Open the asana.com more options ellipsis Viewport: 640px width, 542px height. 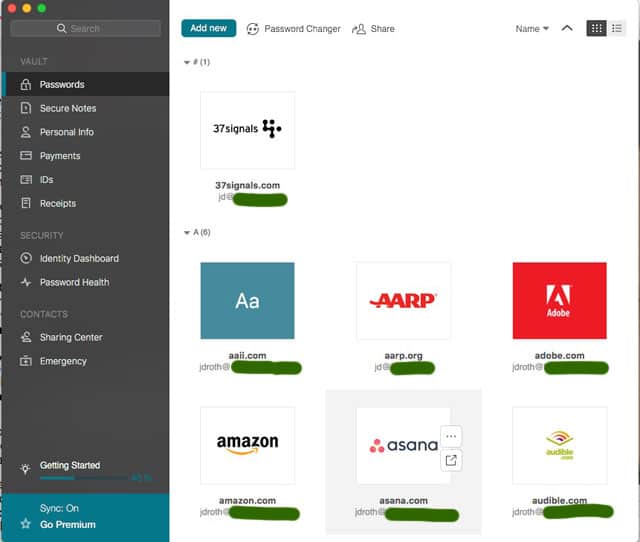[x=451, y=436]
